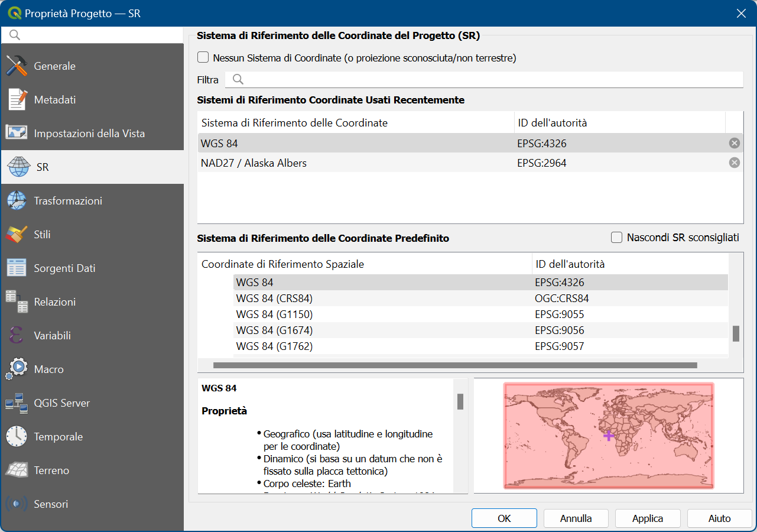
Task: Click the Sensori signal icon
Action: [x=17, y=504]
